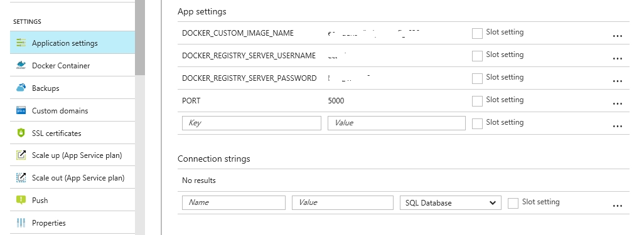Click the Scale out icon

[21, 177]
